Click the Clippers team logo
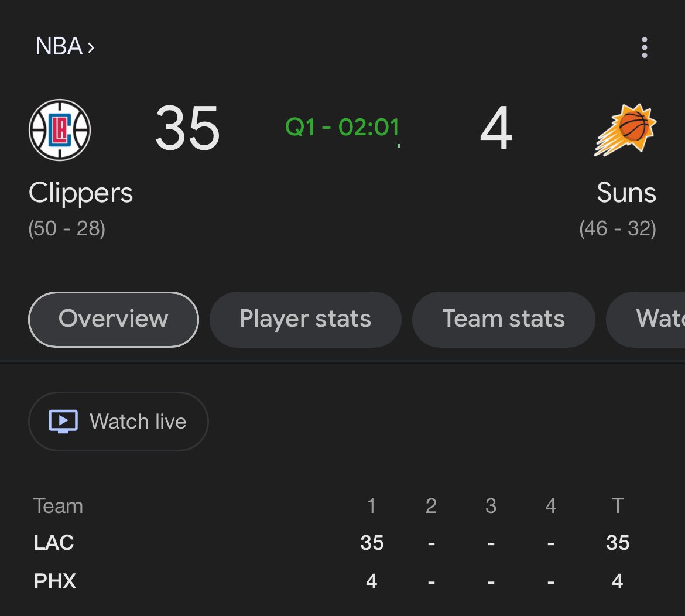Image resolution: width=685 pixels, height=616 pixels. click(60, 130)
